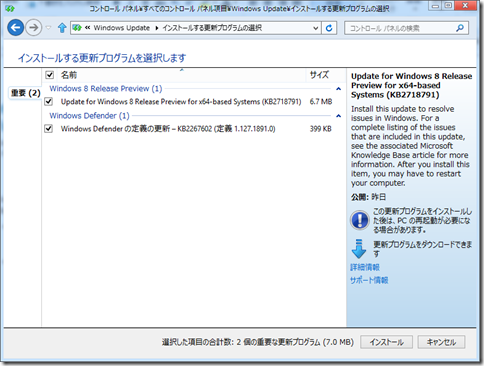Click the インストール button
This screenshot has width=484, height=366.
coord(386,342)
